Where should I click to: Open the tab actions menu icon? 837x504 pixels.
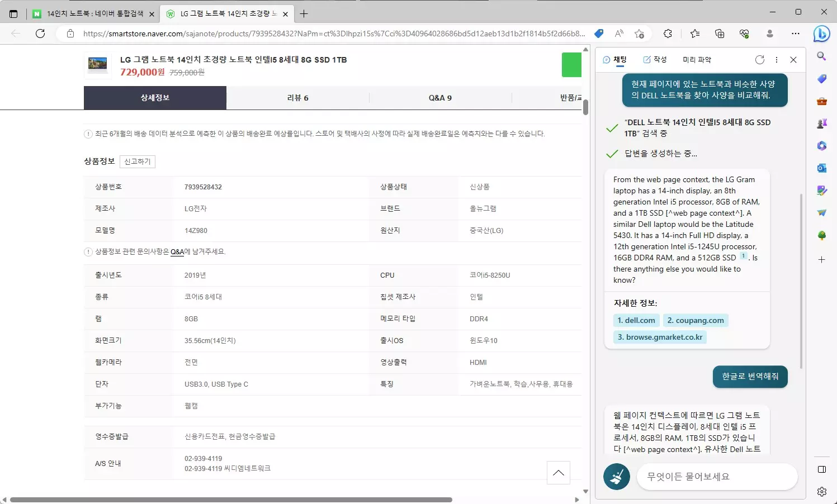(x=13, y=13)
